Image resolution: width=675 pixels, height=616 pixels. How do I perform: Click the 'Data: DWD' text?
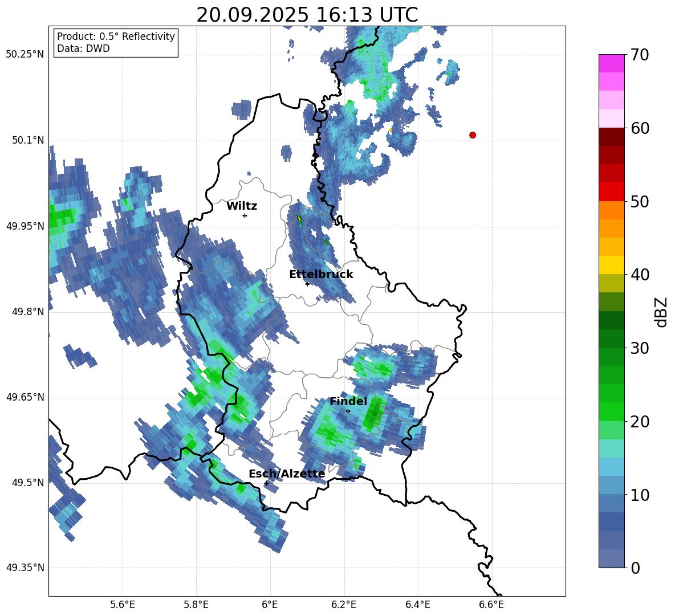83,48
